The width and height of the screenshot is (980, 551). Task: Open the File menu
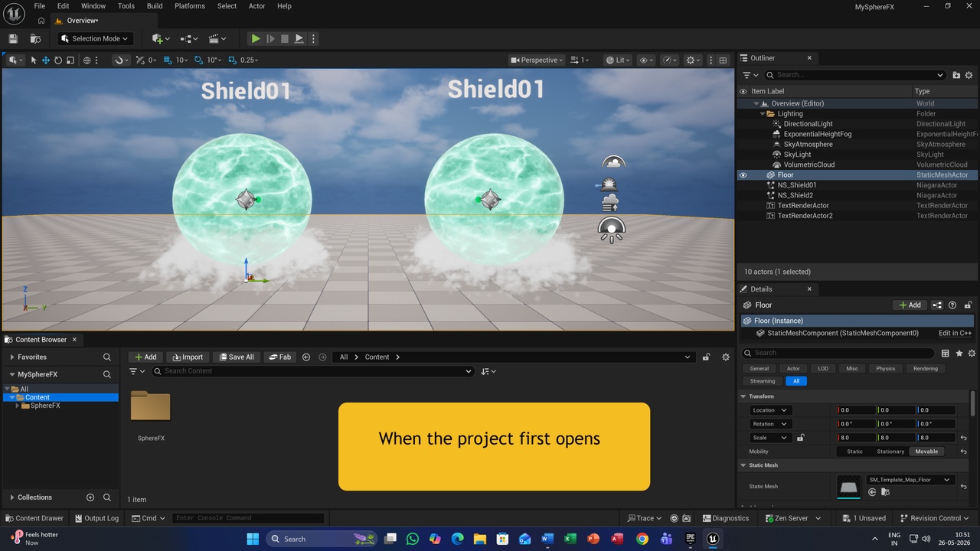pos(41,6)
